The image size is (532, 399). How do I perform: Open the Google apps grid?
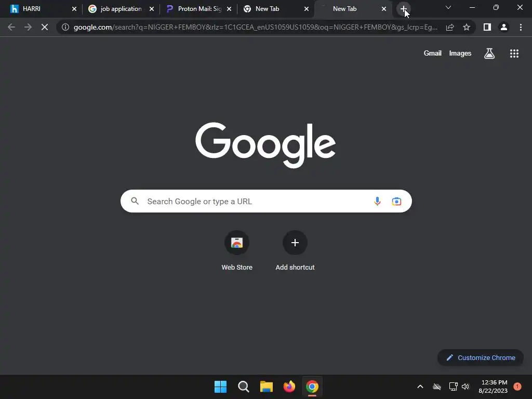[x=514, y=54]
